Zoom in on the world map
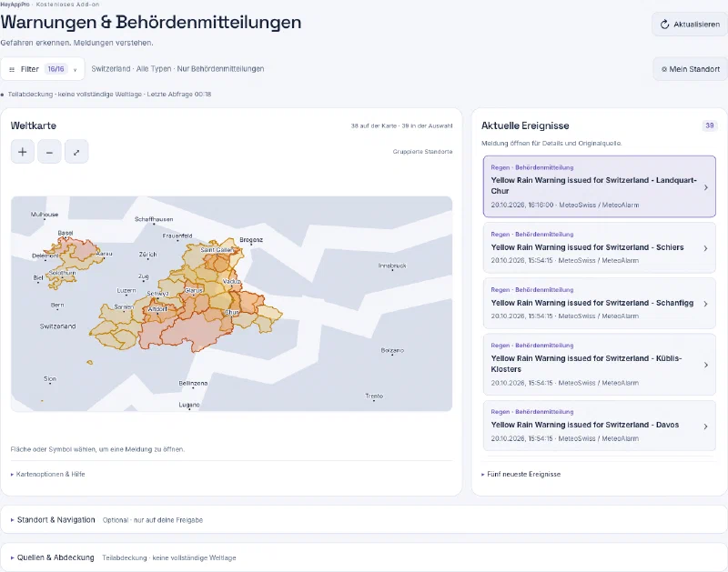The height and width of the screenshot is (572, 728). [x=22, y=152]
